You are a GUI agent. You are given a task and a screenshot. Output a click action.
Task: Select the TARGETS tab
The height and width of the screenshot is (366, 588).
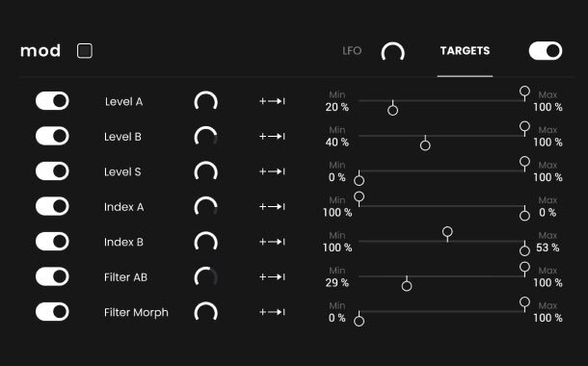coord(465,51)
